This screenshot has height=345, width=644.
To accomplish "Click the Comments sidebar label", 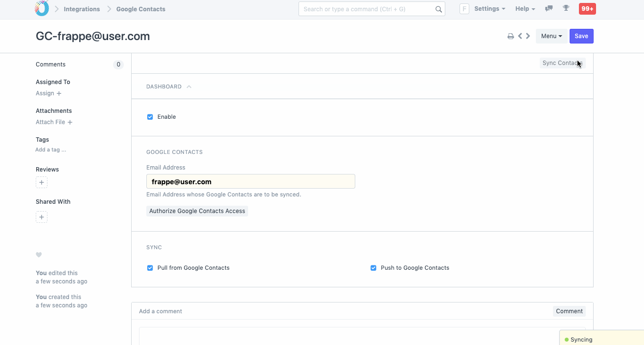I will point(50,65).
